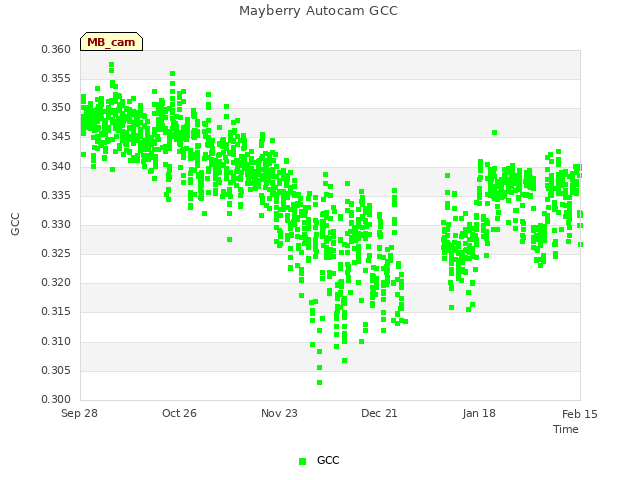Screen dimensions: 640x480
Task: Click the 0.300 y-axis value
Action: coord(56,399)
